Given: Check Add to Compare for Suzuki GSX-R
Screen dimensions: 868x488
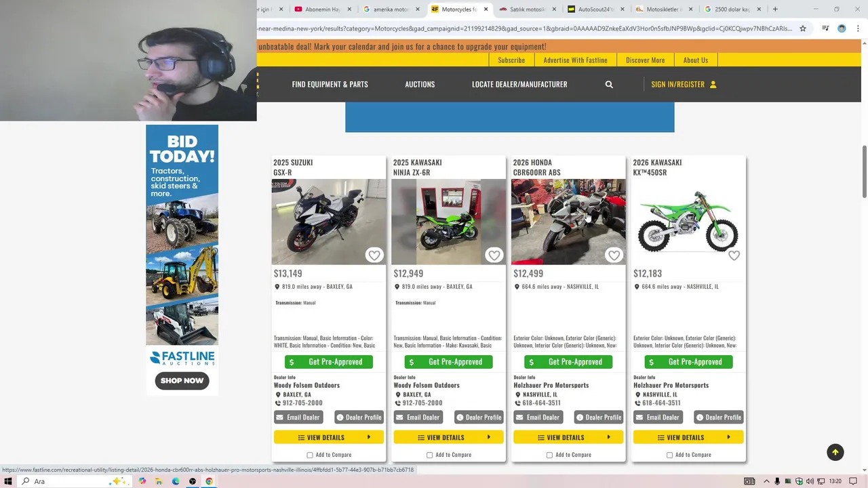Looking at the screenshot, I should click(310, 455).
